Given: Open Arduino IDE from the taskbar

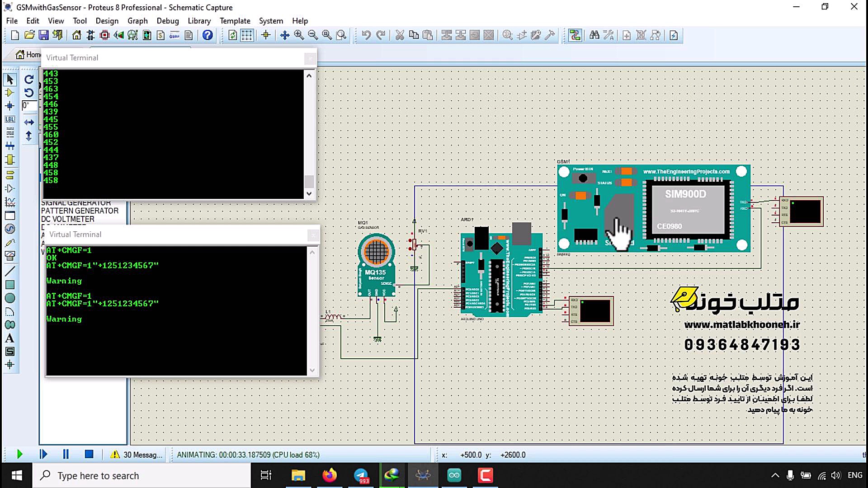Looking at the screenshot, I should click(454, 475).
